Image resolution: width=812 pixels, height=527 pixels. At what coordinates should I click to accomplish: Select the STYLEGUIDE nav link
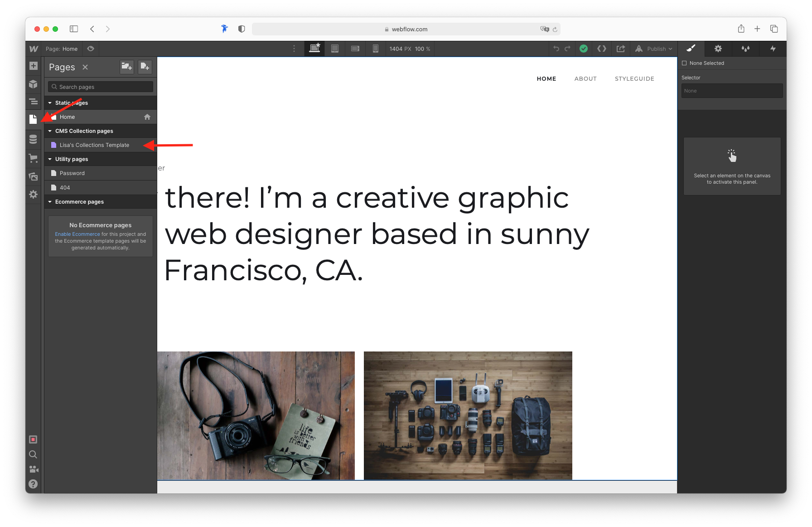tap(634, 78)
